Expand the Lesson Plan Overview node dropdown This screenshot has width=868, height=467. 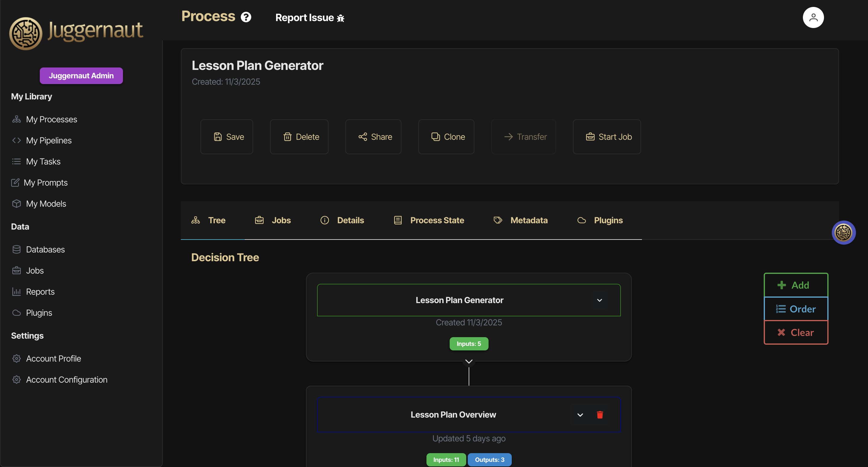(580, 415)
